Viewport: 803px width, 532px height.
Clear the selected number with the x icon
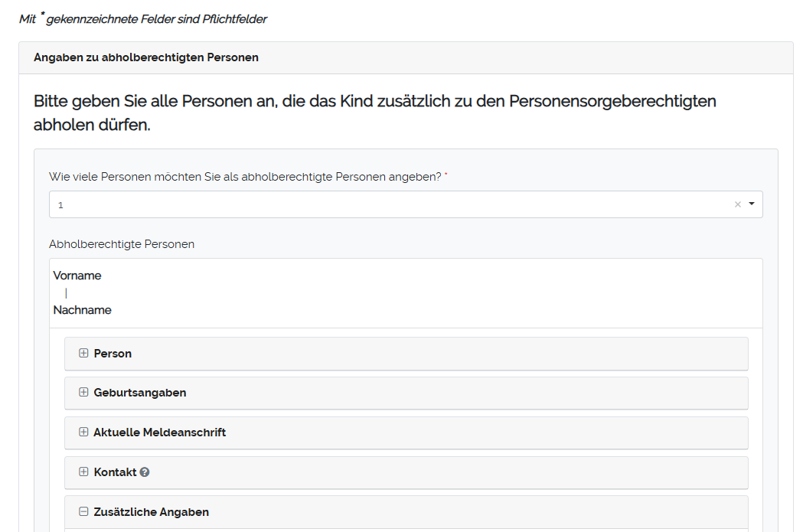(737, 204)
